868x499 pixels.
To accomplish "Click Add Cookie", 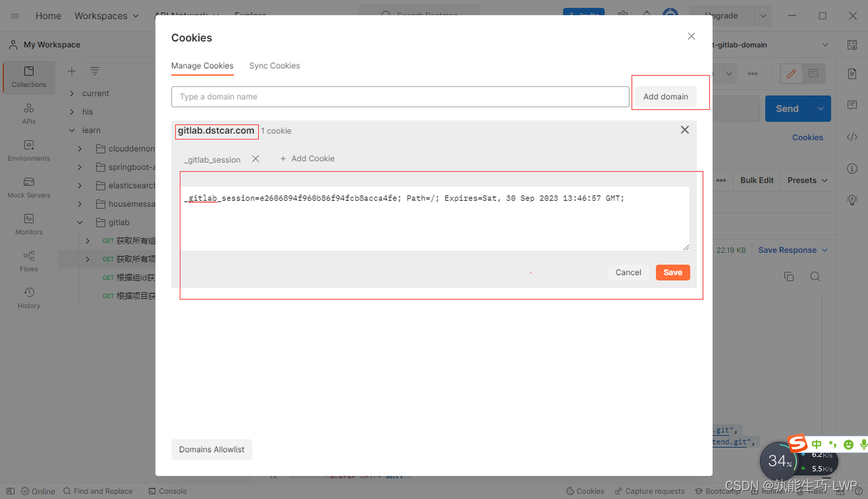I will pos(307,159).
